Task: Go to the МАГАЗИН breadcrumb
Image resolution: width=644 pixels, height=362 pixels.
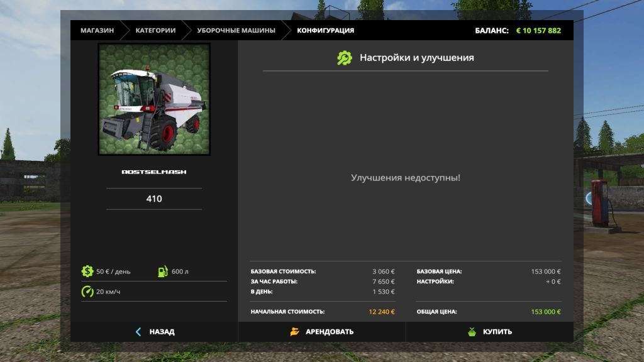Action: tap(97, 30)
